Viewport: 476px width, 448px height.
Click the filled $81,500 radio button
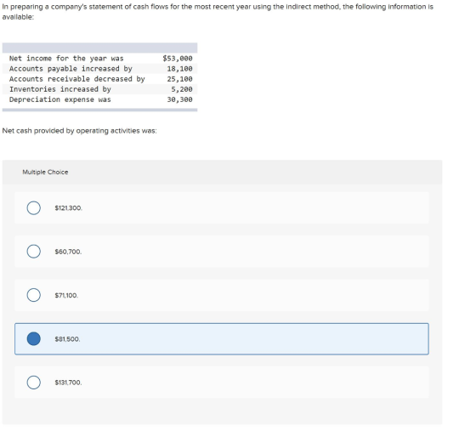[33, 338]
